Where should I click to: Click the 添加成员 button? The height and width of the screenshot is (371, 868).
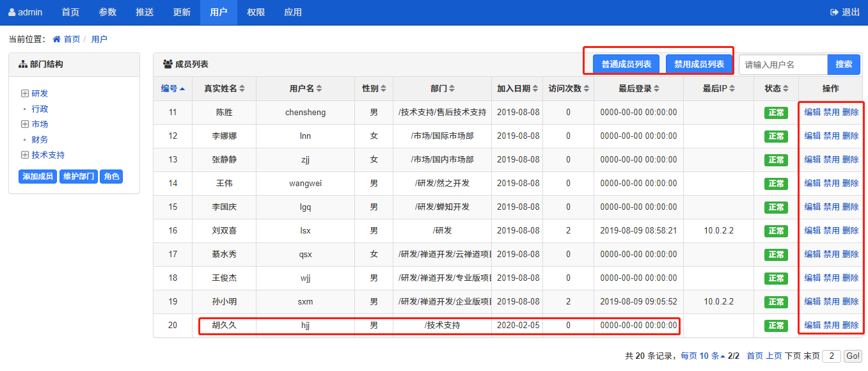(x=38, y=177)
